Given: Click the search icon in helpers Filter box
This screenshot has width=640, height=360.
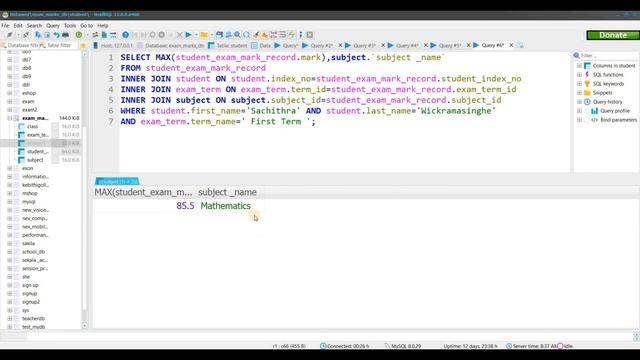Looking at the screenshot, I should coord(577,55).
